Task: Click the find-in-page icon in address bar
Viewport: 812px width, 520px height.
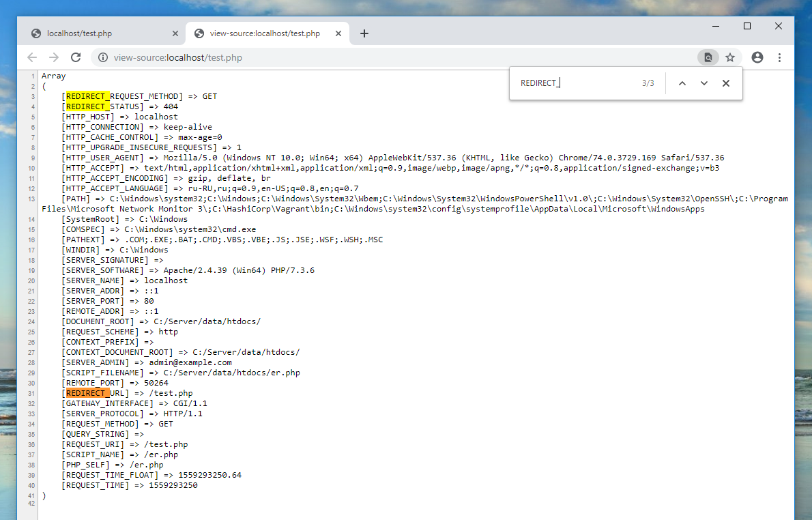Action: (x=708, y=57)
